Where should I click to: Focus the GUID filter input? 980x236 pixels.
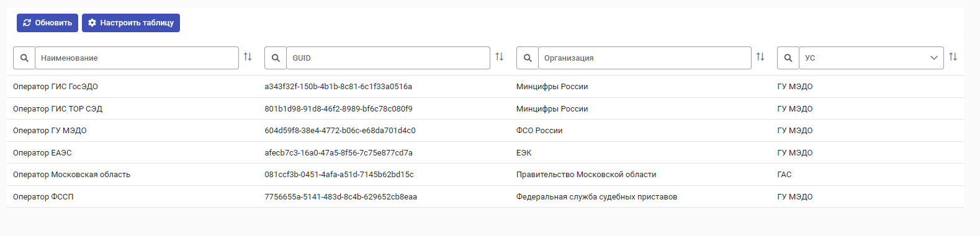(388, 58)
